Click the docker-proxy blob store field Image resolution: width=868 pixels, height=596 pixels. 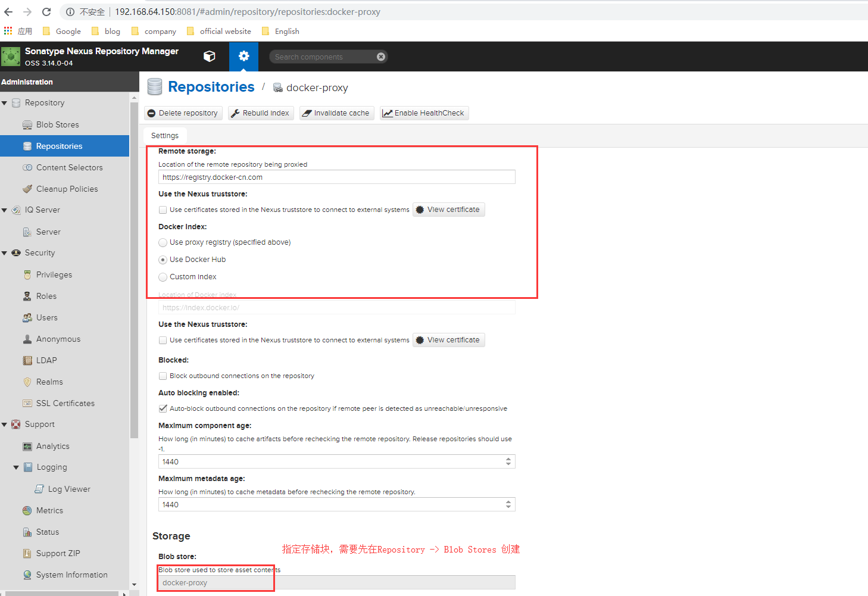coord(337,582)
